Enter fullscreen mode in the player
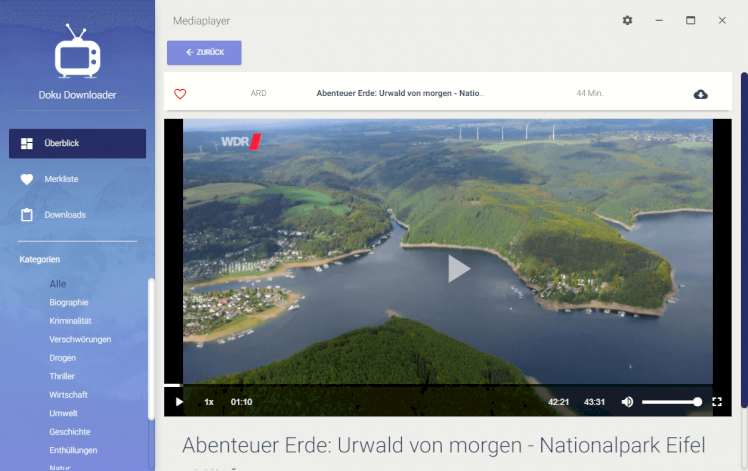748x471 pixels. coord(717,402)
